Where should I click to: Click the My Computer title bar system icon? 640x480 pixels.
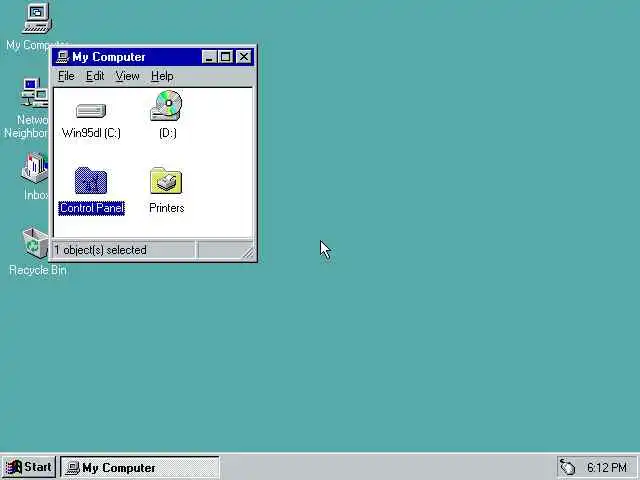click(62, 57)
